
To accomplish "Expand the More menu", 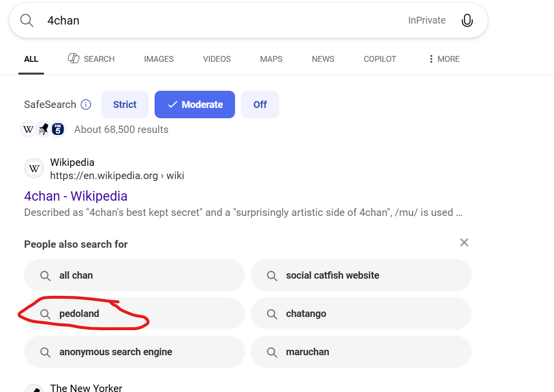I will 444,59.
